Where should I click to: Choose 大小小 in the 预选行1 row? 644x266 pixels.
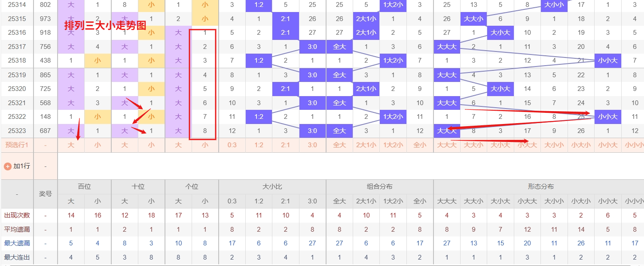coord(554,145)
